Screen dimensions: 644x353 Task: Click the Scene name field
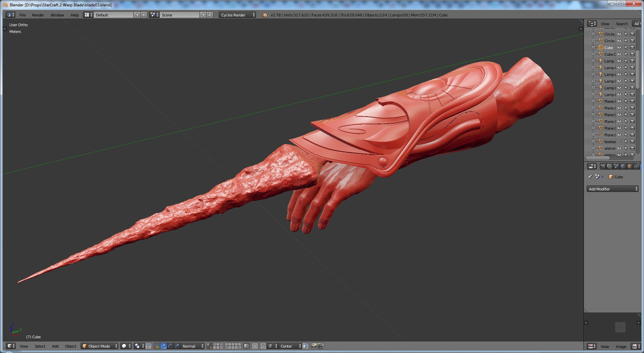click(180, 15)
